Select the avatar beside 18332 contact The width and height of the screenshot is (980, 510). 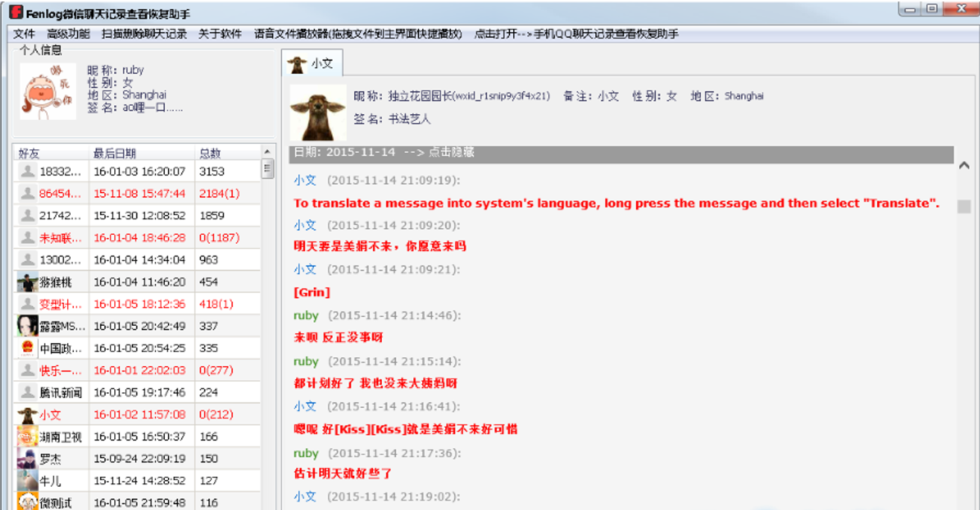[28, 171]
